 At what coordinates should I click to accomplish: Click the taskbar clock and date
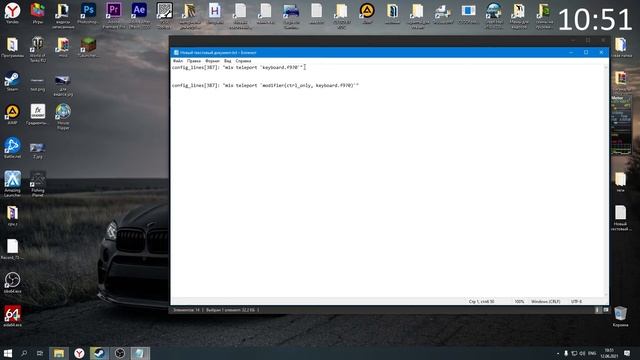(x=609, y=353)
